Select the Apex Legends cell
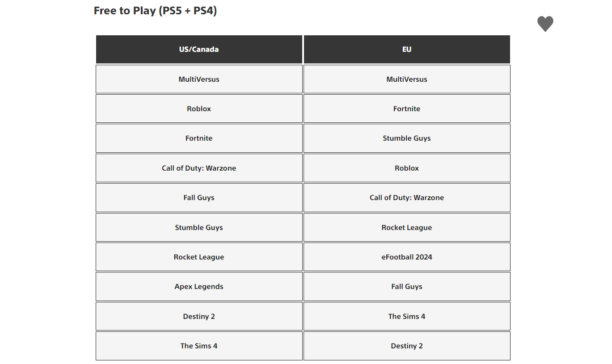 coord(199,286)
